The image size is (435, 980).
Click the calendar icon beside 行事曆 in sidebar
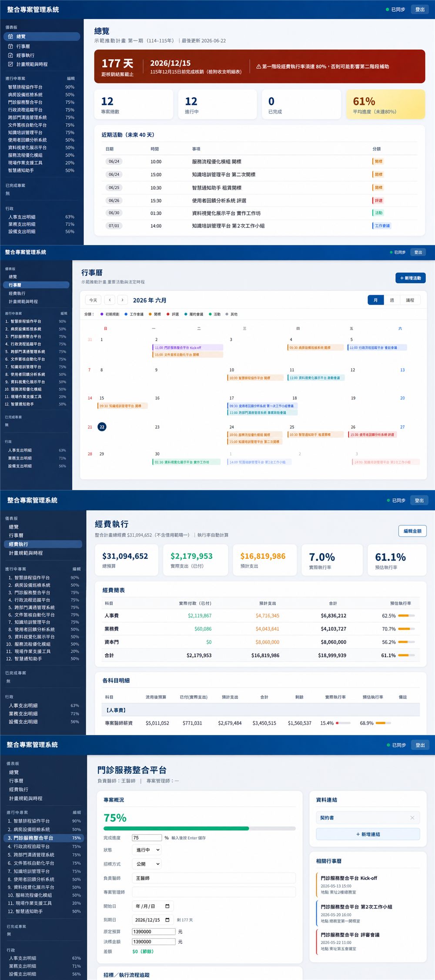[x=10, y=46]
